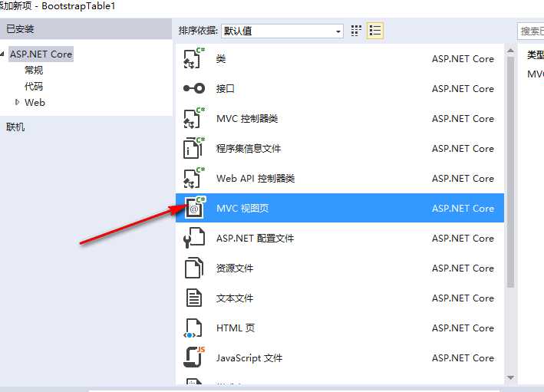Switch to small icons grid view
The image size is (544, 392).
click(x=356, y=31)
